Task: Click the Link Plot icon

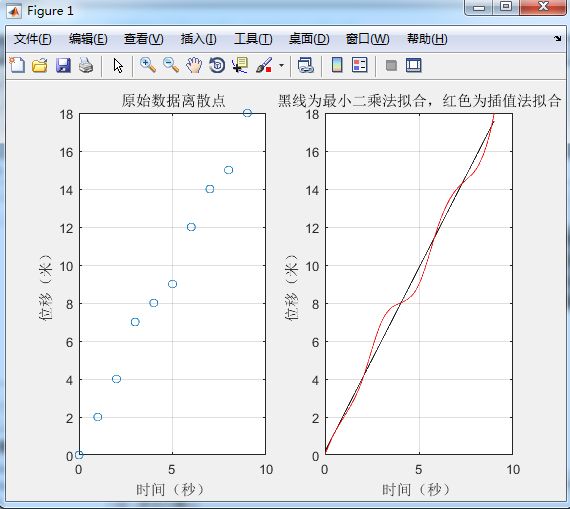Action: (306, 65)
